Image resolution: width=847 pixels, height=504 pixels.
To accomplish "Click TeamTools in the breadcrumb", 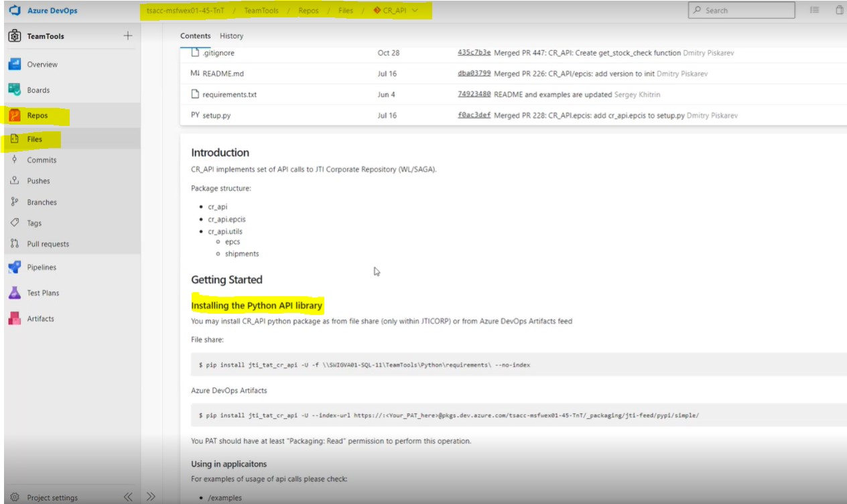I will pos(261,11).
